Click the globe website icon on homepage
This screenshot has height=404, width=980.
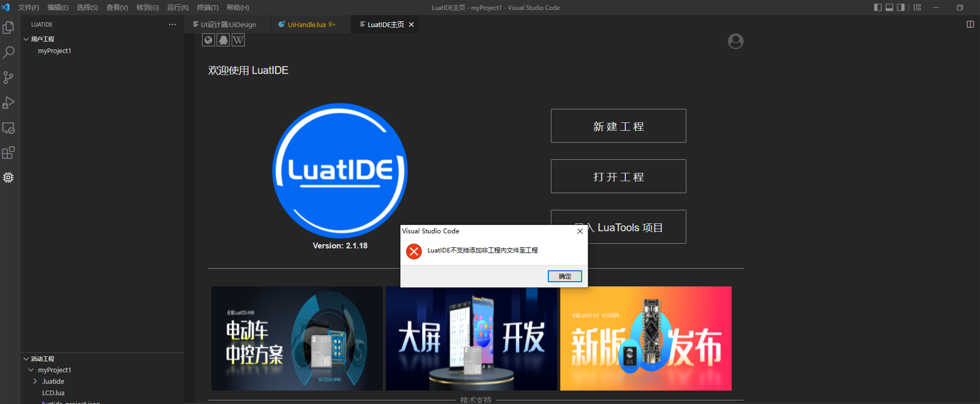(208, 40)
